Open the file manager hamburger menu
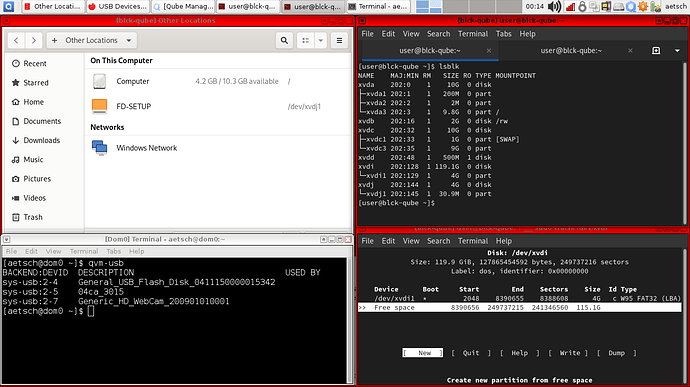The height and width of the screenshot is (387, 690). [339, 40]
